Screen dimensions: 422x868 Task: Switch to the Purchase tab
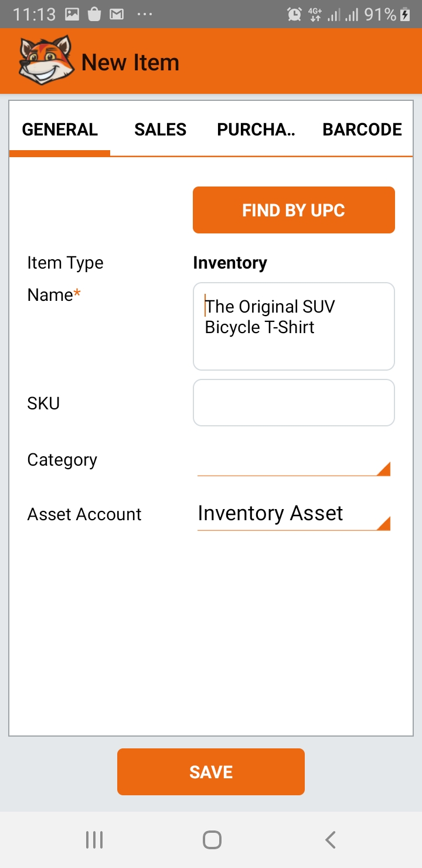pyautogui.click(x=256, y=130)
